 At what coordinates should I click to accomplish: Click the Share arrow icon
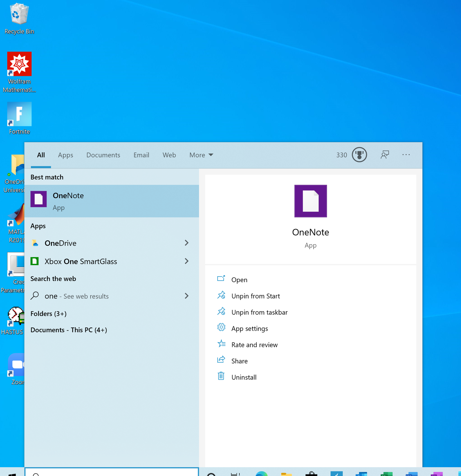tap(221, 359)
